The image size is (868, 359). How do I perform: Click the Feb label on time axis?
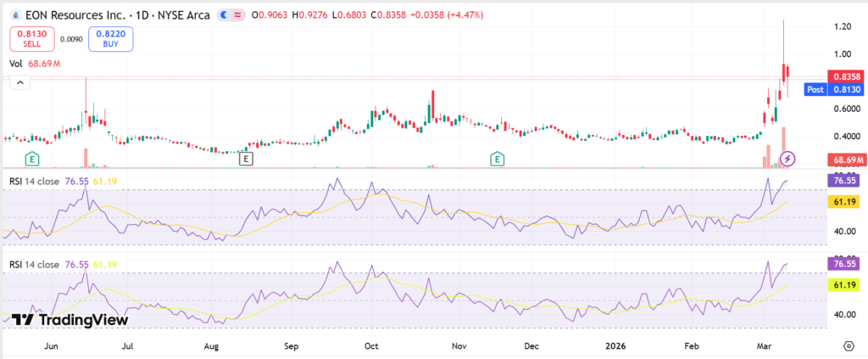coord(691,346)
